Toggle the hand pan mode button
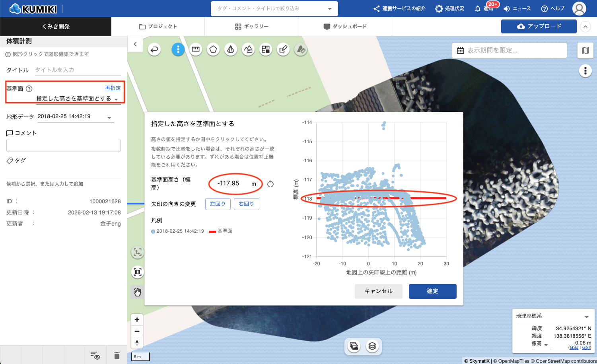This screenshot has height=364, width=597. 138,292
